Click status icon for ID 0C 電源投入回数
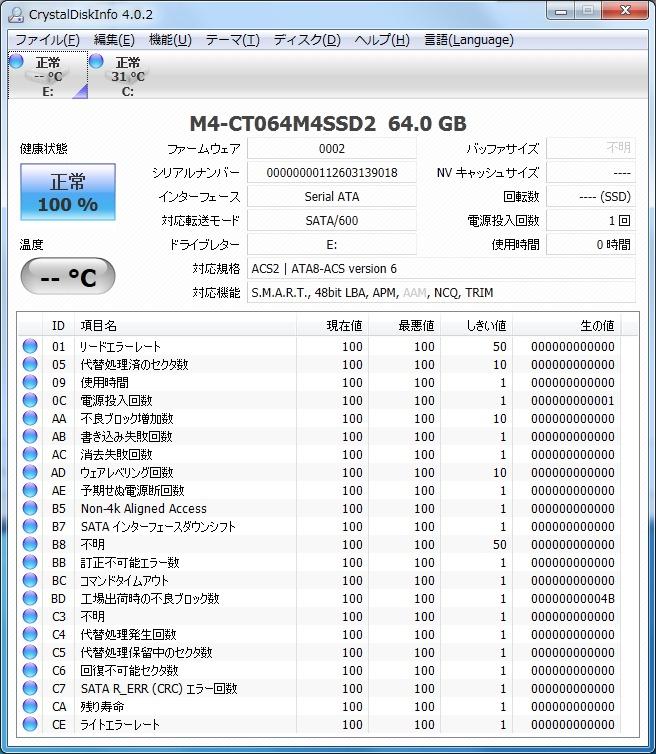The width and height of the screenshot is (656, 754). [30, 400]
